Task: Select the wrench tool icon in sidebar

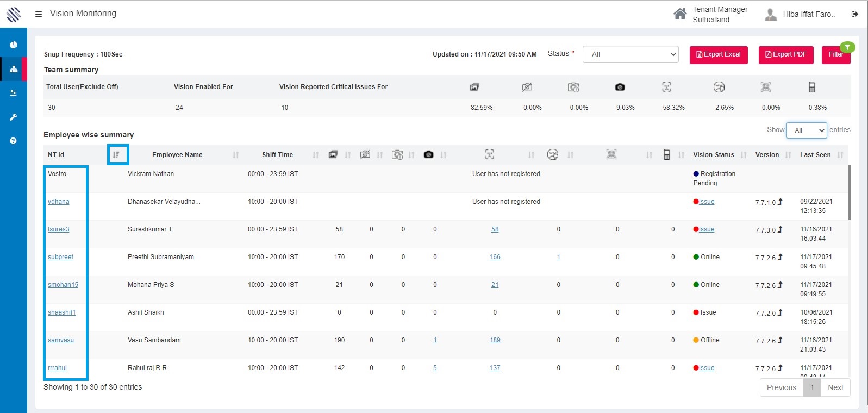Action: click(14, 117)
